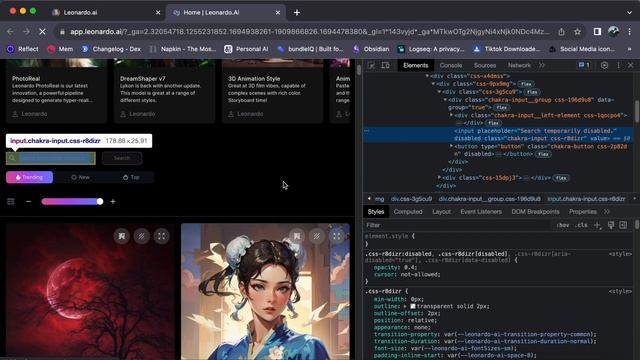Select the highlighted input element row
The width and height of the screenshot is (640, 360).
click(x=498, y=134)
